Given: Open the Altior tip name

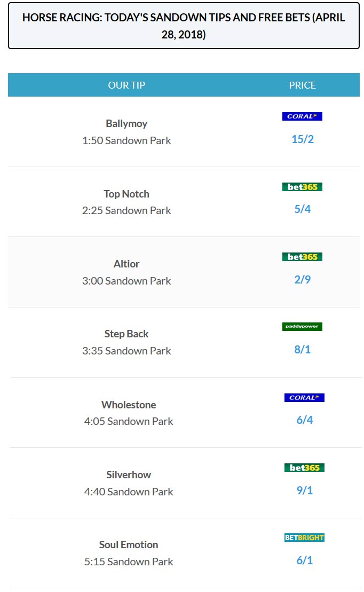Looking at the screenshot, I should (126, 264).
